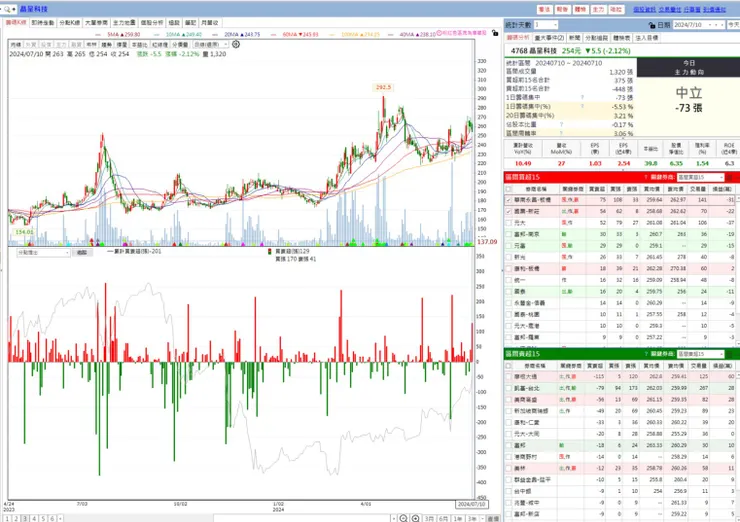Open the 個股分析 tab
The width and height of the screenshot is (740, 522).
(x=152, y=22)
